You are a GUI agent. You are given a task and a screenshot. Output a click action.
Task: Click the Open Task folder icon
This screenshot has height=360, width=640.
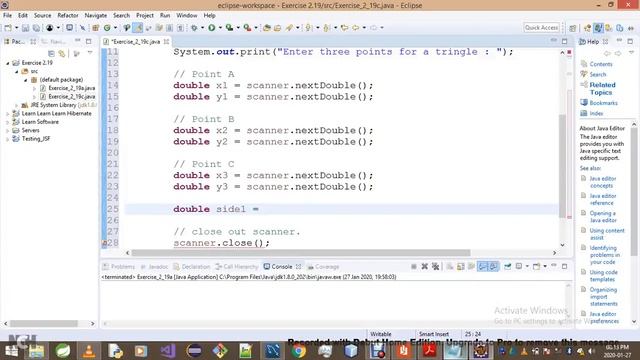[x=278, y=28]
